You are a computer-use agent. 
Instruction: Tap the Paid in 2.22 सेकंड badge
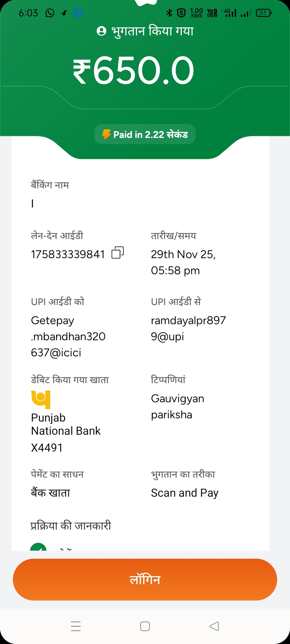145,134
